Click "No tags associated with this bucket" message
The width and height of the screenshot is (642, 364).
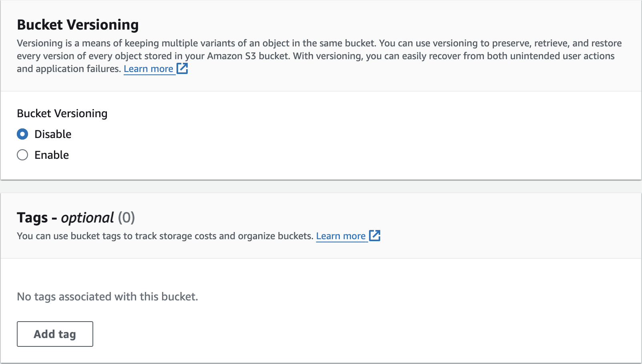point(107,297)
